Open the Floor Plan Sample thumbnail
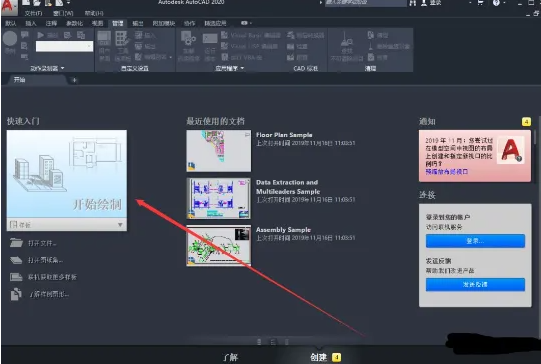This screenshot has height=364, width=541. pos(219,151)
